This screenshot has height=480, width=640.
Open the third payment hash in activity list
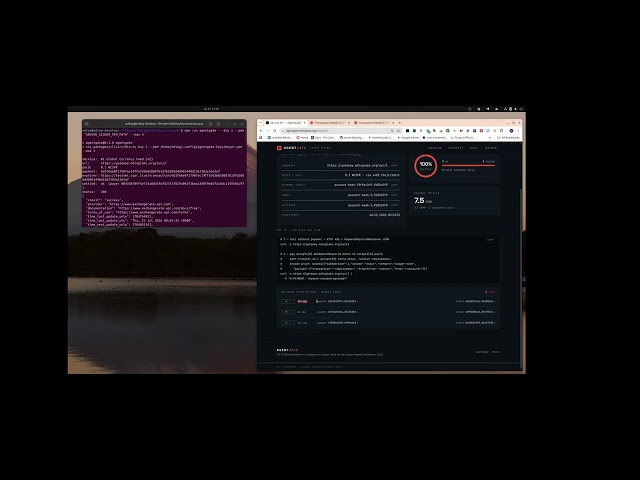343,322
